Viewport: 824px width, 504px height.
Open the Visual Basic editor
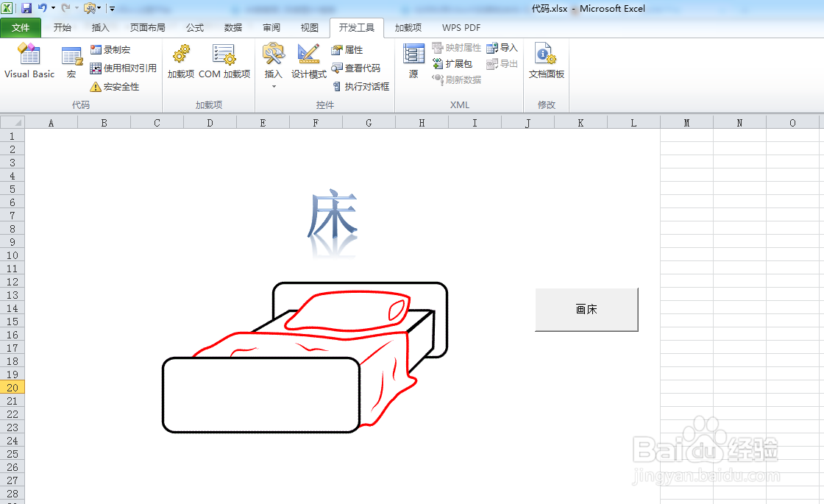click(29, 63)
